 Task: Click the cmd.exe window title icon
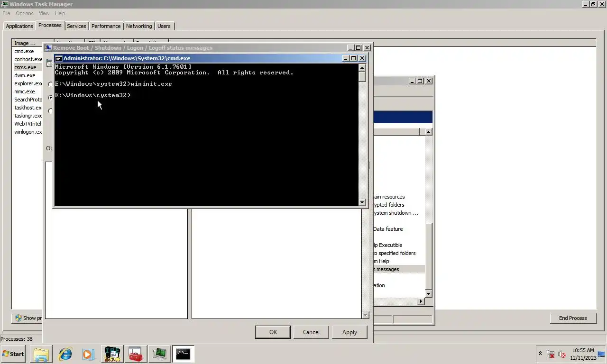coord(59,58)
